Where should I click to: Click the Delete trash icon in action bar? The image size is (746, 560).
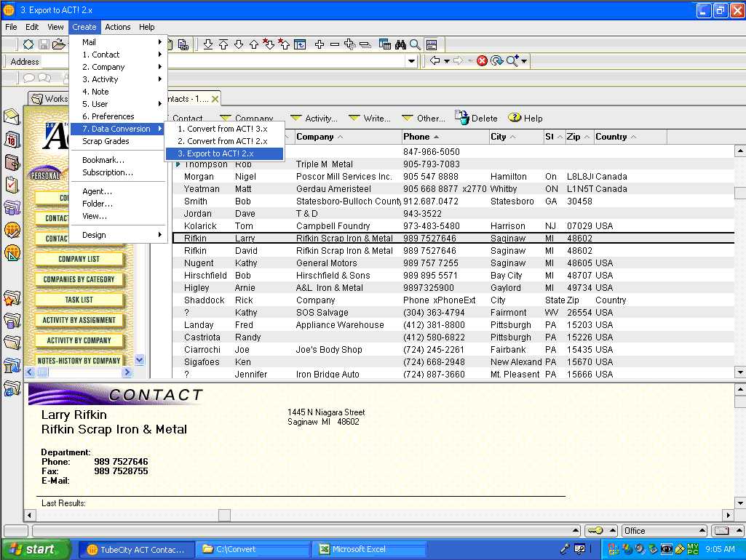(462, 117)
